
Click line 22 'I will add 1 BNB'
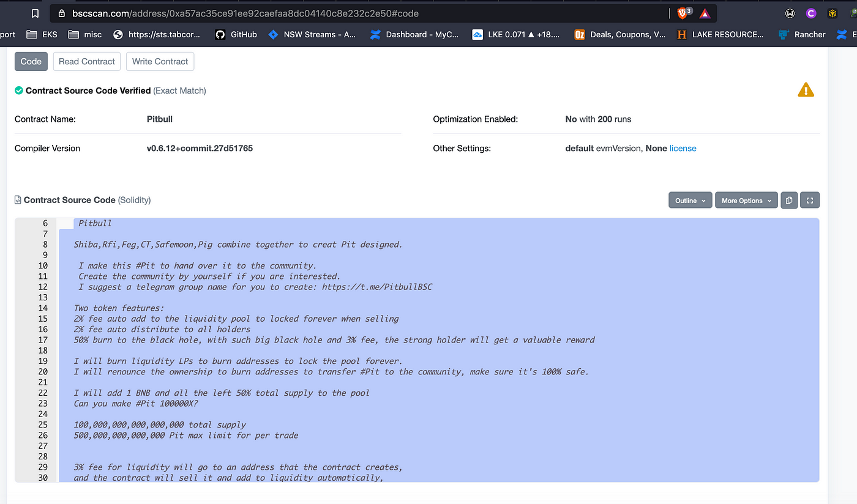[222, 393]
